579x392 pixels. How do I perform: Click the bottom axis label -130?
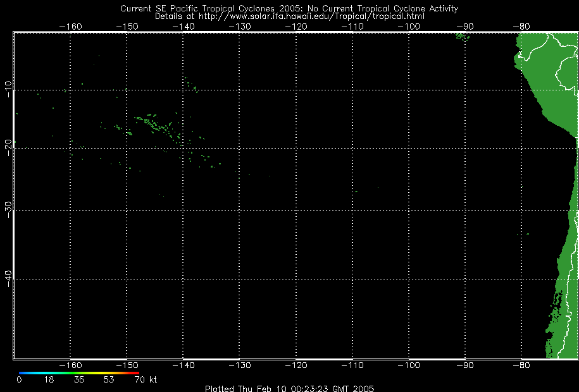(239, 365)
